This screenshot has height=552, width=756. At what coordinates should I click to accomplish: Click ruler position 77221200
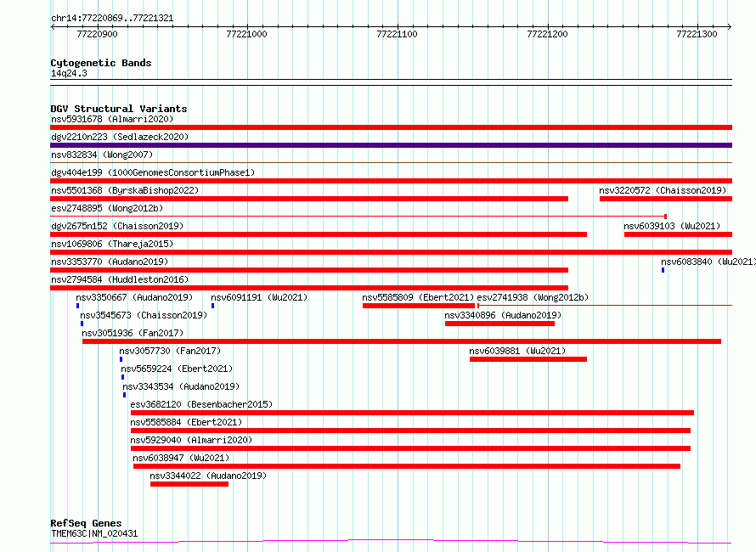(x=547, y=34)
